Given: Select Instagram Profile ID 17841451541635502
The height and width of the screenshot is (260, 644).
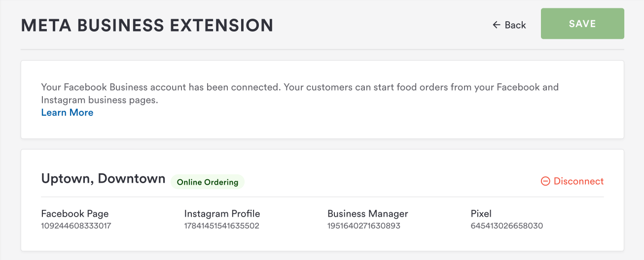Looking at the screenshot, I should (221, 226).
